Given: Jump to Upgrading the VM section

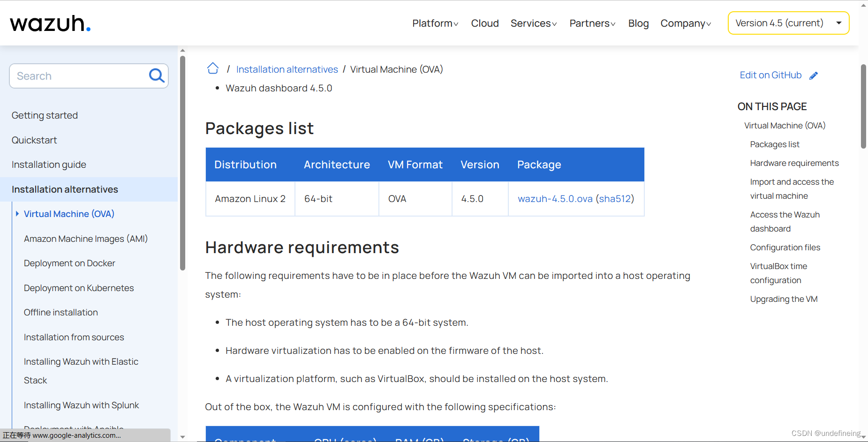Looking at the screenshot, I should [x=784, y=299].
